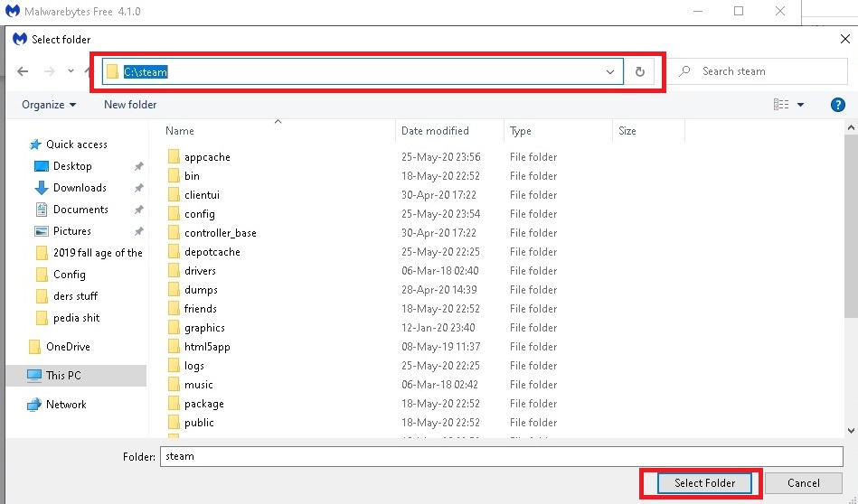This screenshot has height=504, width=858.
Task: Sort by the Type column header
Action: [x=521, y=131]
